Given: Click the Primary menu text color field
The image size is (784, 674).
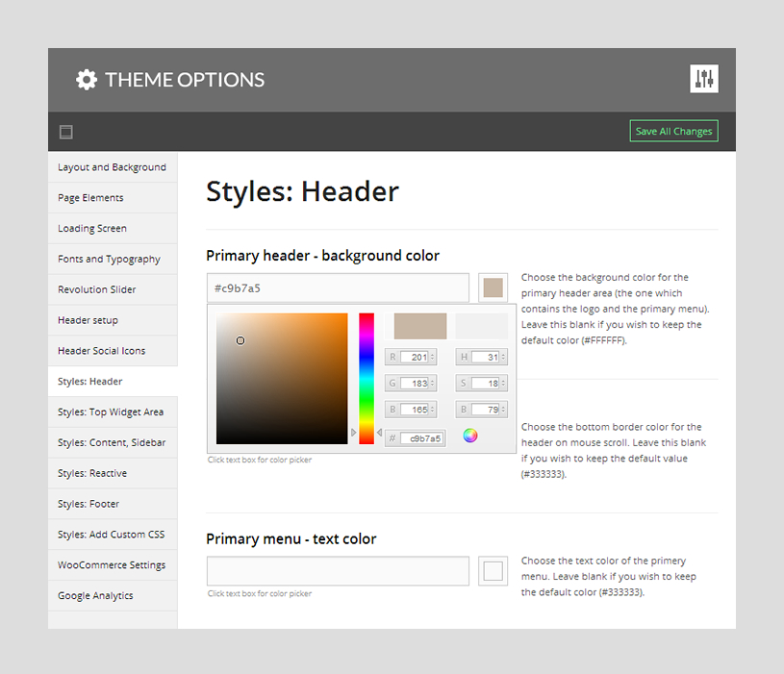Looking at the screenshot, I should click(x=338, y=570).
